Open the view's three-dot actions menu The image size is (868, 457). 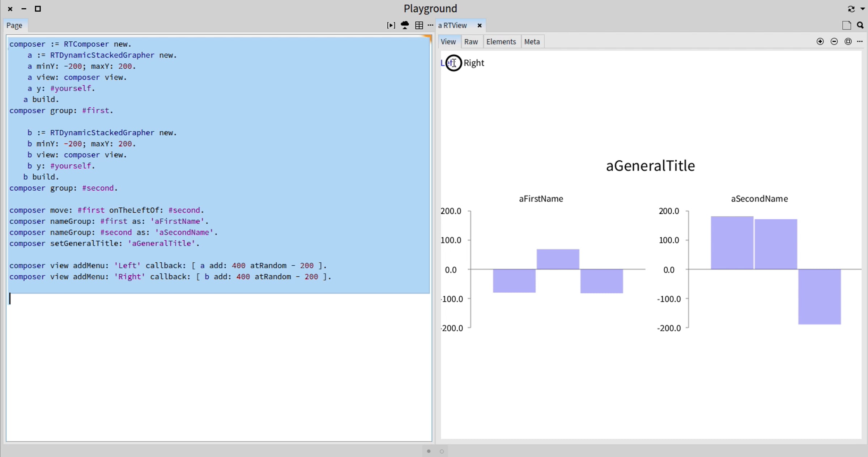(860, 42)
